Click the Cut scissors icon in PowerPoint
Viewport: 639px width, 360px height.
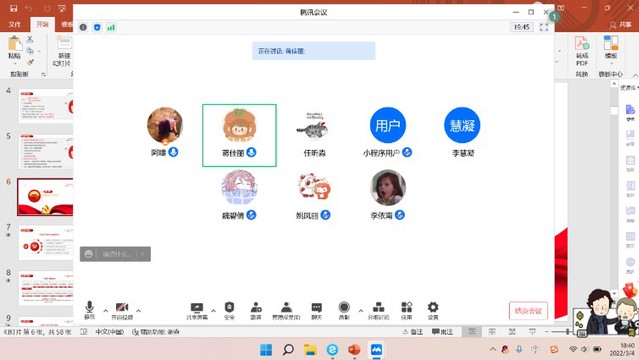[x=30, y=39]
